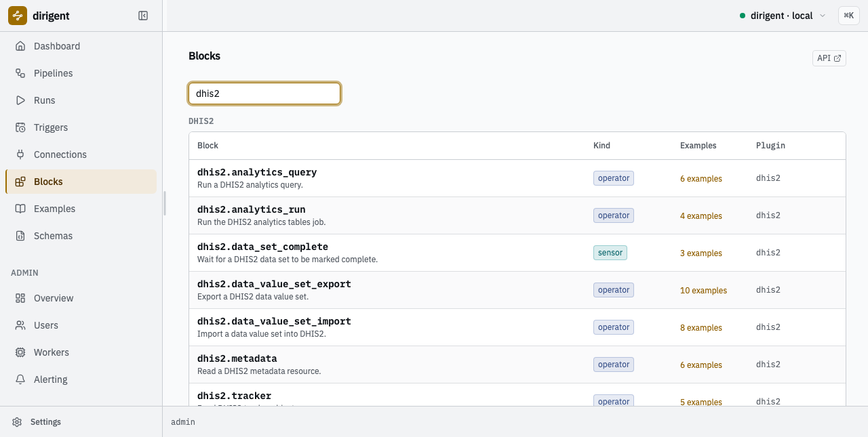View 5 examples for dhis2.tracker
Screen dimensions: 868x437
[701, 402]
